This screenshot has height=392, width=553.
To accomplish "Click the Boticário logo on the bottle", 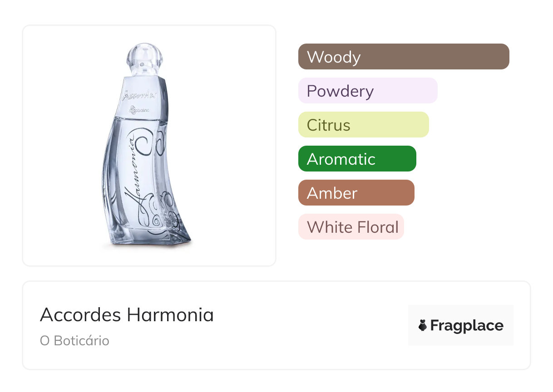I will (x=141, y=109).
